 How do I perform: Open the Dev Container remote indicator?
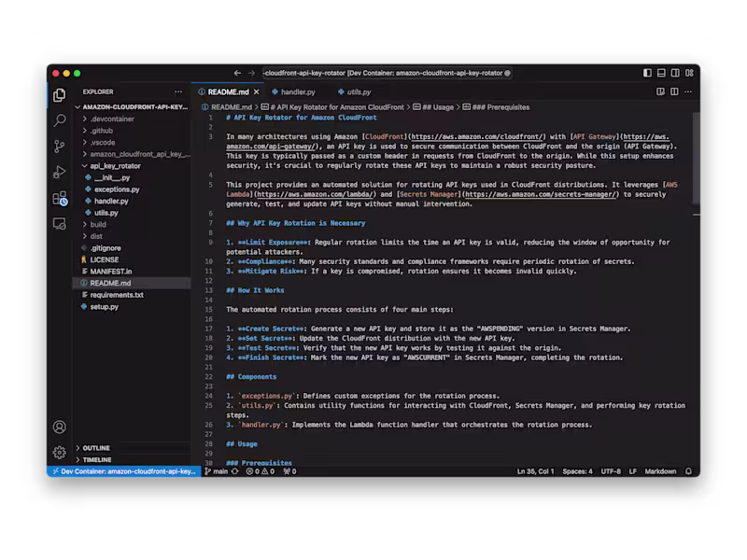(124, 471)
